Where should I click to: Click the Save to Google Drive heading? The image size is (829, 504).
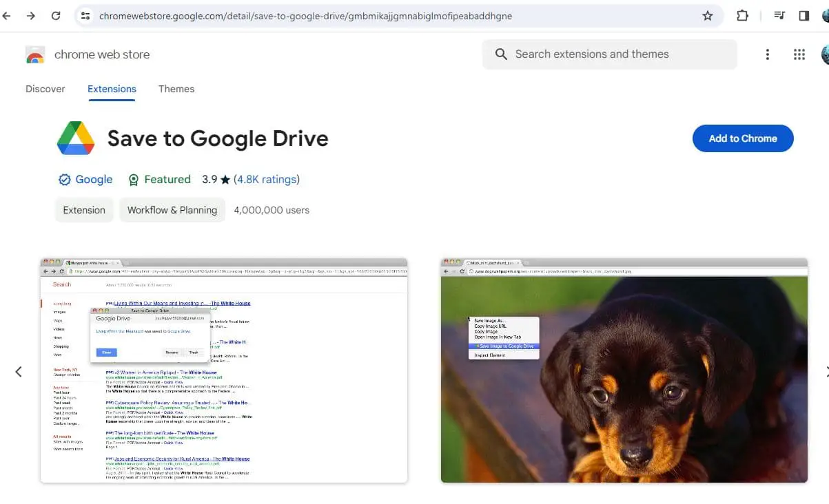(x=218, y=138)
